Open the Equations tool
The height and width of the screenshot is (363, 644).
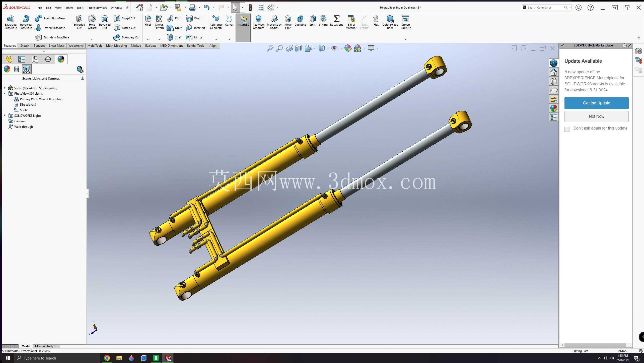click(x=336, y=21)
